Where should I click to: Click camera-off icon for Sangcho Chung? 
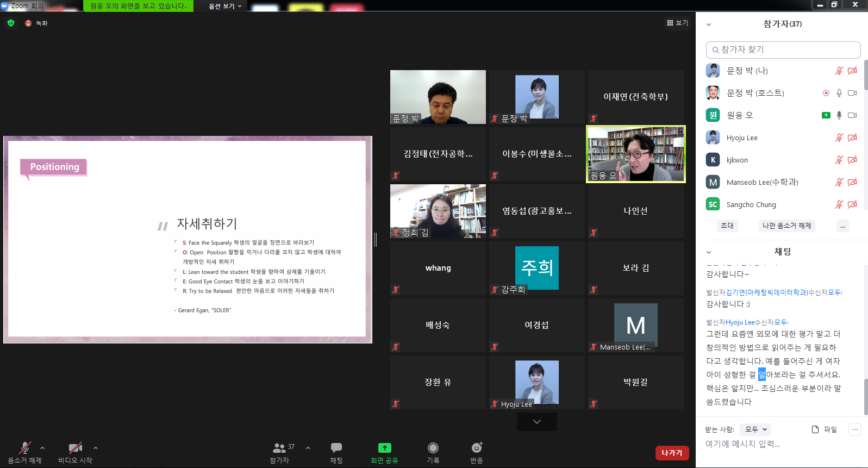tap(852, 204)
